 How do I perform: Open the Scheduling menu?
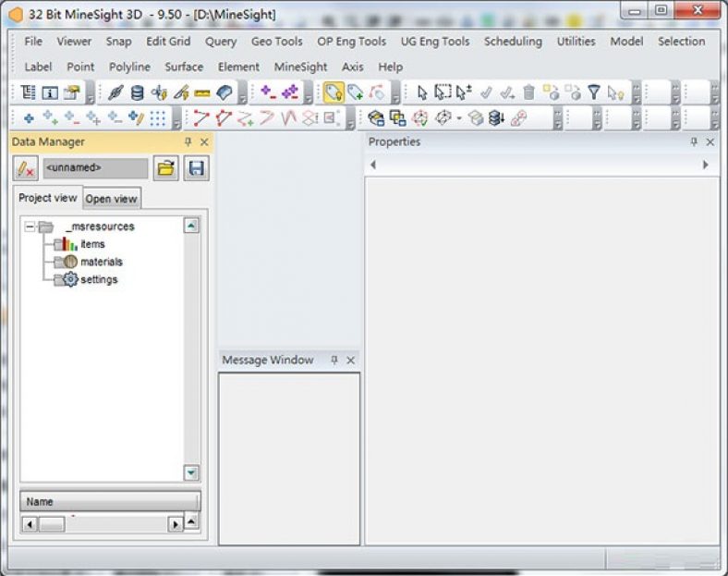[513, 42]
